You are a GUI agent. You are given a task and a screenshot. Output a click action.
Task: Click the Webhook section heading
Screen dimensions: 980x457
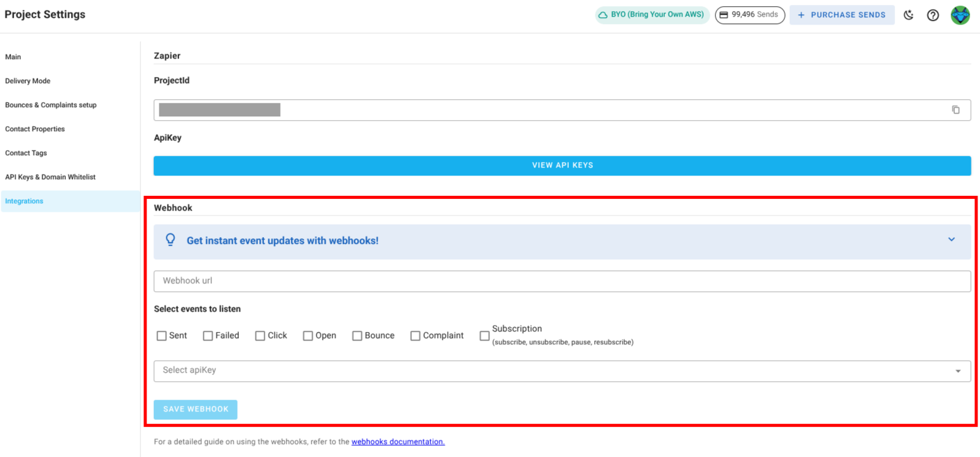tap(173, 208)
